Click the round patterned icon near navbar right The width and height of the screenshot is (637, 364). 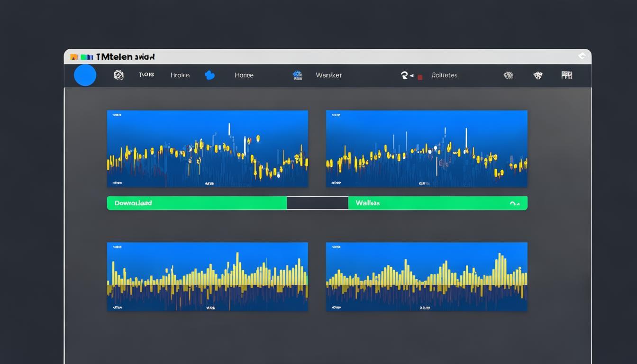pos(509,75)
